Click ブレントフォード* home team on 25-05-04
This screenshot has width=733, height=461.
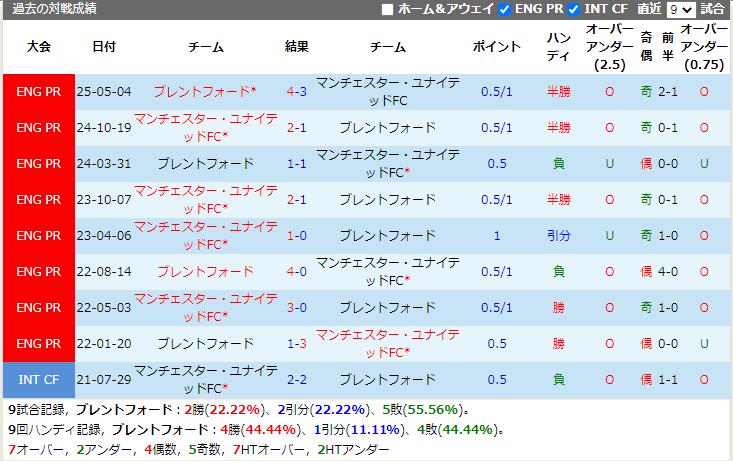point(205,92)
